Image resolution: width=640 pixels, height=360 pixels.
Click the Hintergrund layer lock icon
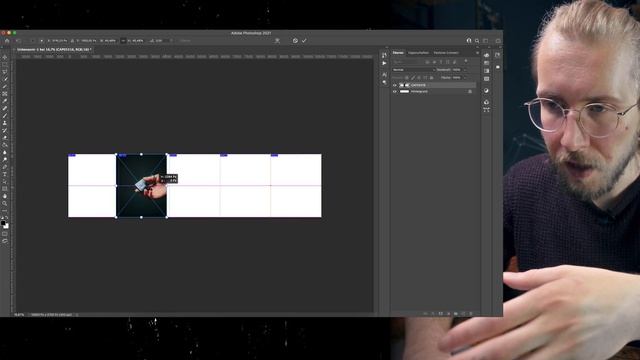(470, 92)
